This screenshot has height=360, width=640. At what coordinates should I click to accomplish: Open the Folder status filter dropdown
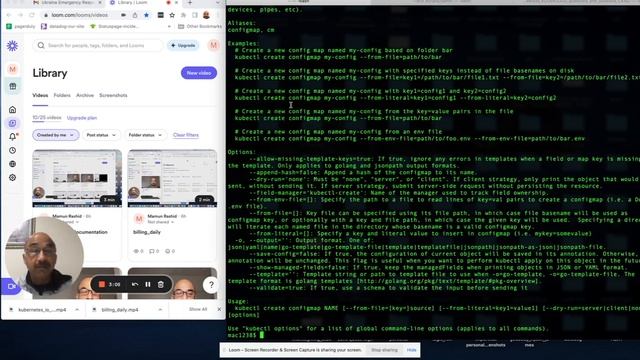click(145, 135)
